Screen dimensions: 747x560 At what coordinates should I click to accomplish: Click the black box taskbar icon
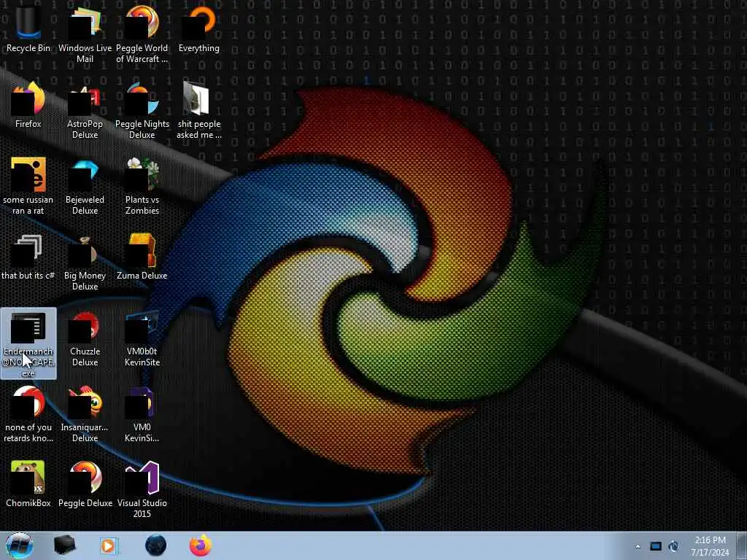[64, 545]
